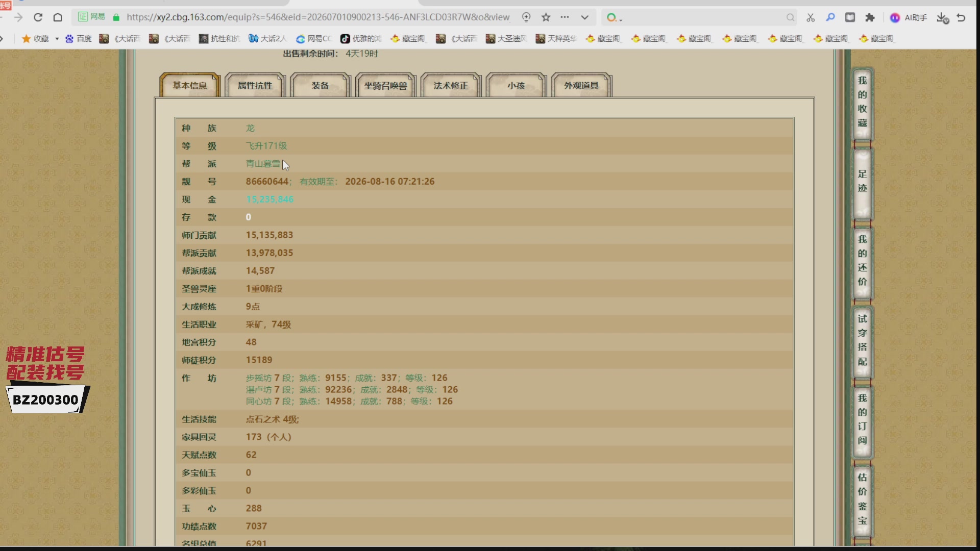Open the downloads arrow icon
The width and height of the screenshot is (980, 551).
pyautogui.click(x=942, y=18)
